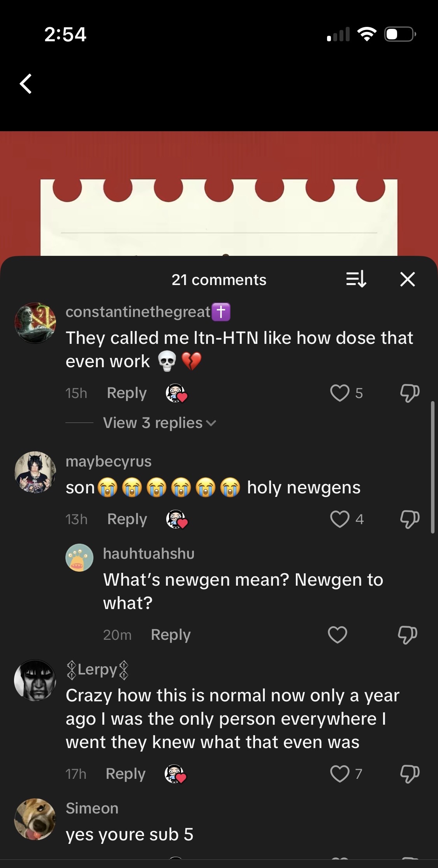This screenshot has height=868, width=438.
Task: Reply to constantinethegreat's comment
Action: [x=127, y=393]
